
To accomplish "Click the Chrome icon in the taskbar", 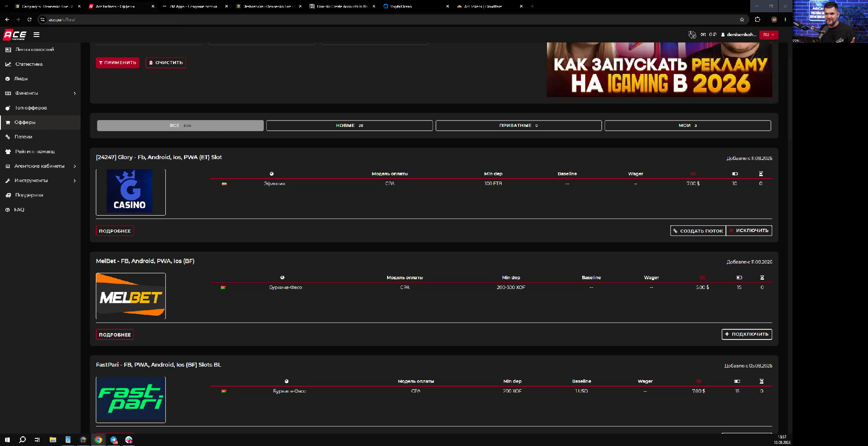I will point(98,440).
